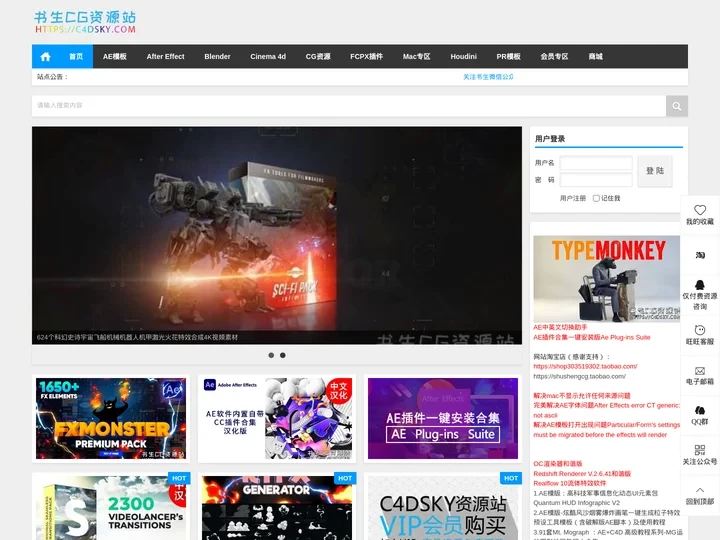720x540 pixels.
Task: Click the home icon in navigation bar
Action: click(x=45, y=56)
